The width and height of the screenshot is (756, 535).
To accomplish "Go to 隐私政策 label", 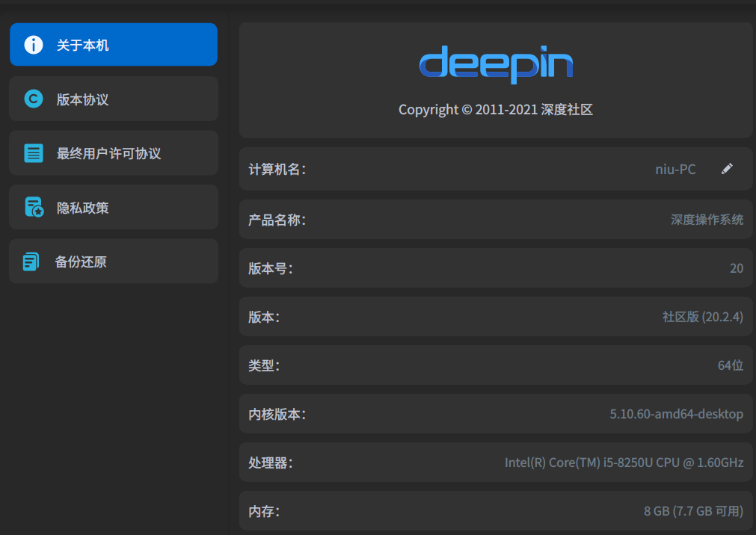I will (x=82, y=208).
